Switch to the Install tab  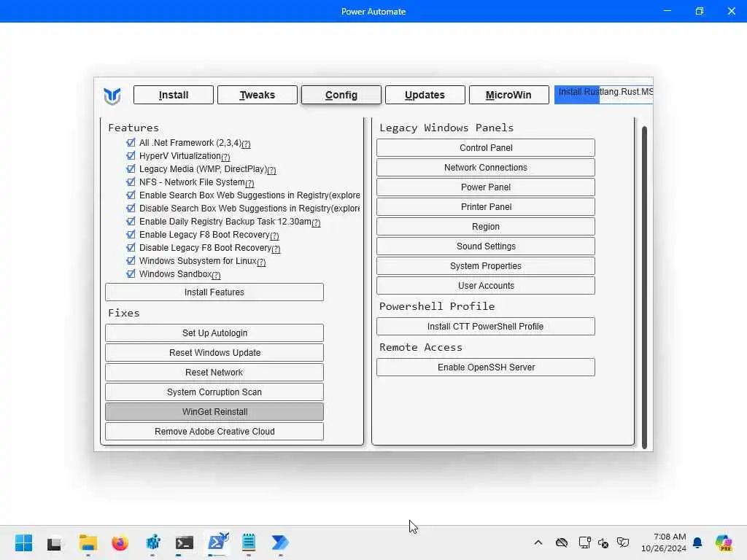click(174, 95)
